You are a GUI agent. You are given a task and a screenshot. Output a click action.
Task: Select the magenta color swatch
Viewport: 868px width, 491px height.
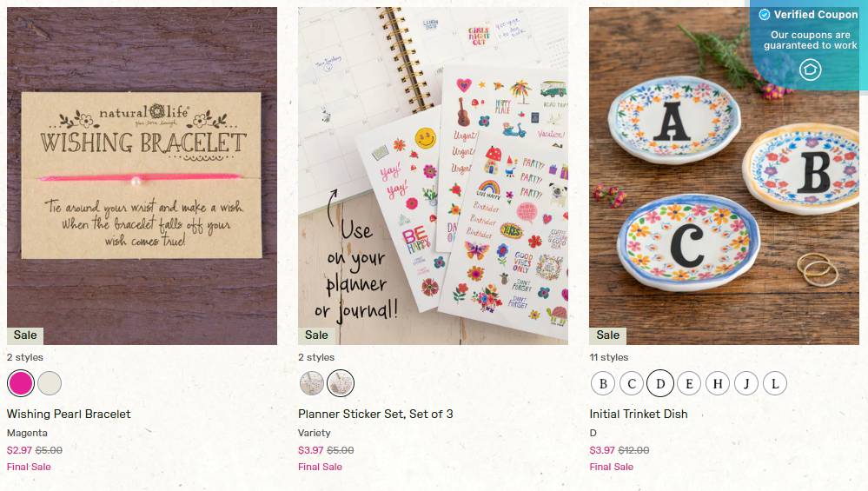click(21, 383)
